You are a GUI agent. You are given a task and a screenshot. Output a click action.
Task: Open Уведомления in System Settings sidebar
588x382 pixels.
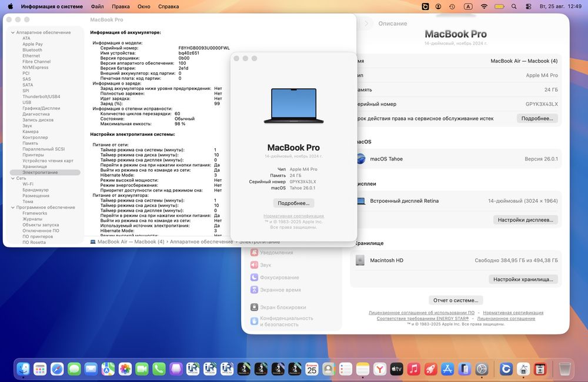coord(272,253)
